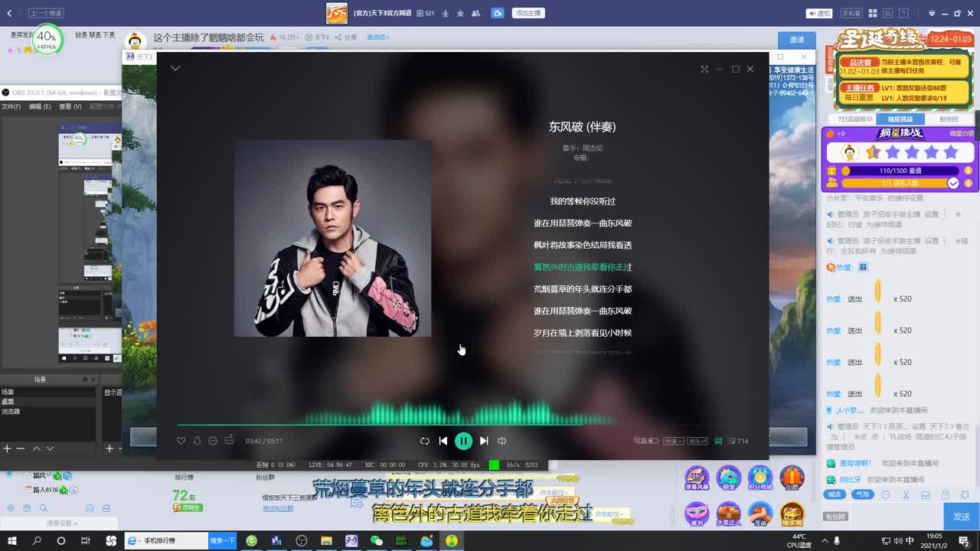
Task: Toggle the 喊话 chat mode pill
Action: [x=835, y=494]
